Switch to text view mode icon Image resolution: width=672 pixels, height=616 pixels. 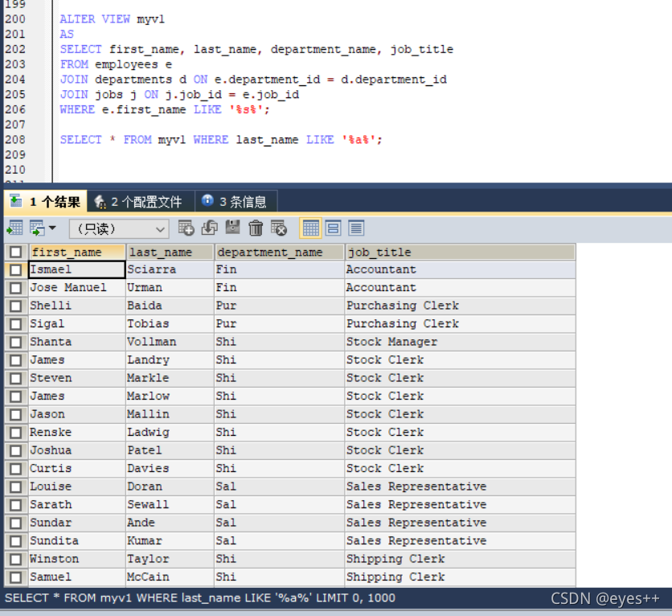356,228
